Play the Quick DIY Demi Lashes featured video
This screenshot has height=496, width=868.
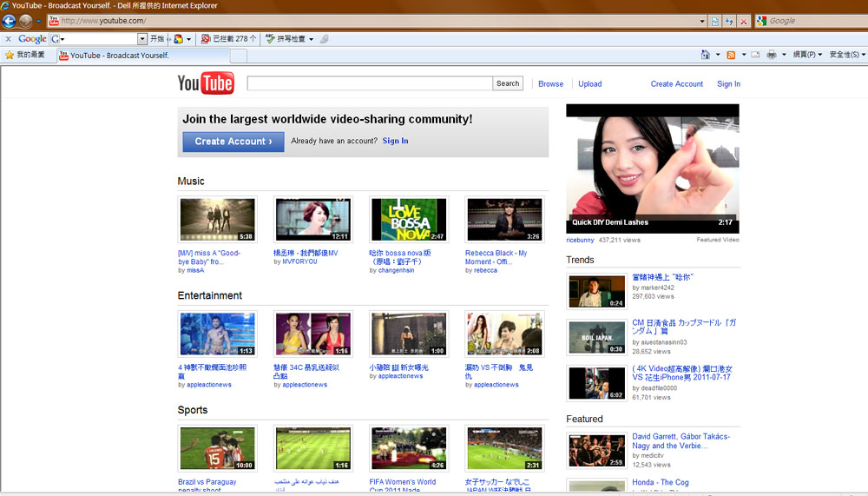pos(652,169)
